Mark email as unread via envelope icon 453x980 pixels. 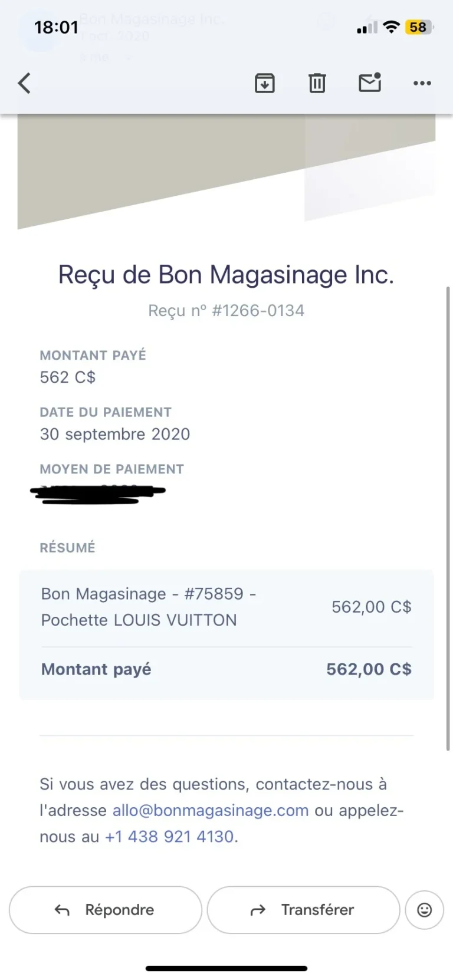click(x=370, y=83)
